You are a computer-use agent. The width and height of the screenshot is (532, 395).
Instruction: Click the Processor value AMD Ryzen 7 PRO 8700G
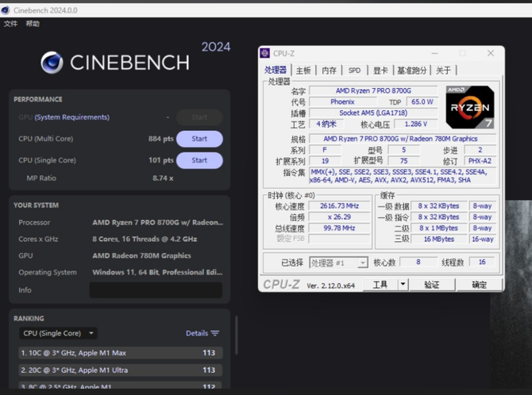pyautogui.click(x=158, y=223)
